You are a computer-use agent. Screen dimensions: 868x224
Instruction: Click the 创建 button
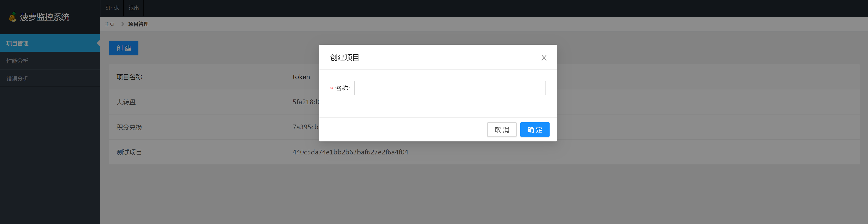click(x=124, y=48)
